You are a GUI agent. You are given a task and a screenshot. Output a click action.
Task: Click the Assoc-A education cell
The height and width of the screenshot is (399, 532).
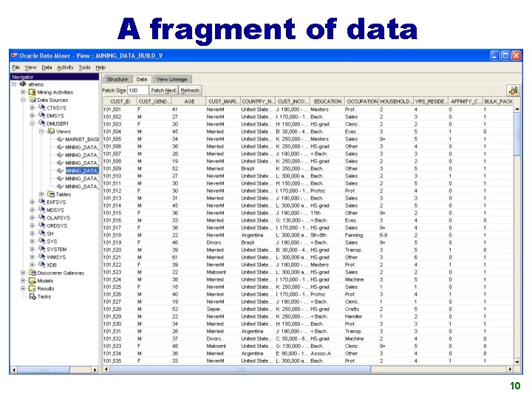tap(327, 353)
